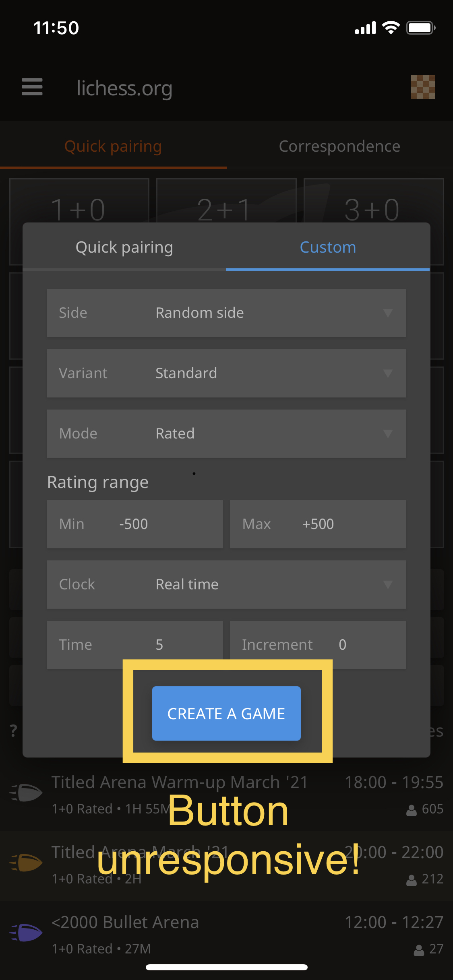Open the Side dropdown showing Random side

click(x=226, y=313)
